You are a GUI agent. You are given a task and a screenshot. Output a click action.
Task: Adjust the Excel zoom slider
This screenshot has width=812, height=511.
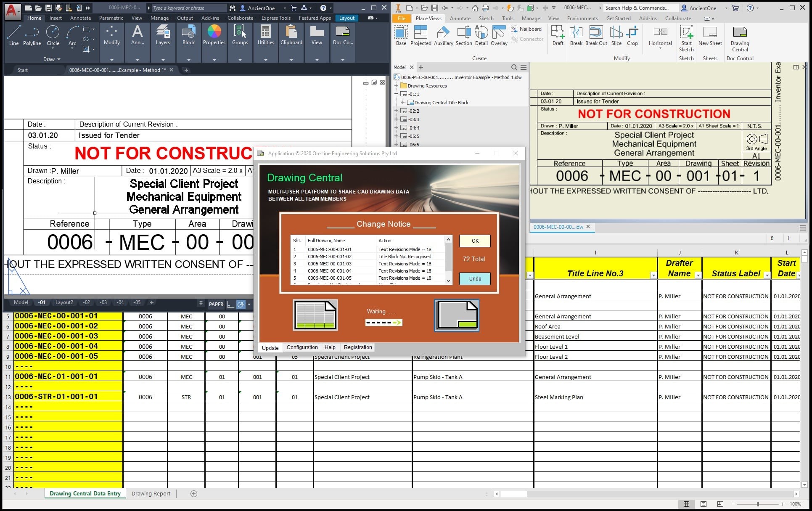coord(758,504)
